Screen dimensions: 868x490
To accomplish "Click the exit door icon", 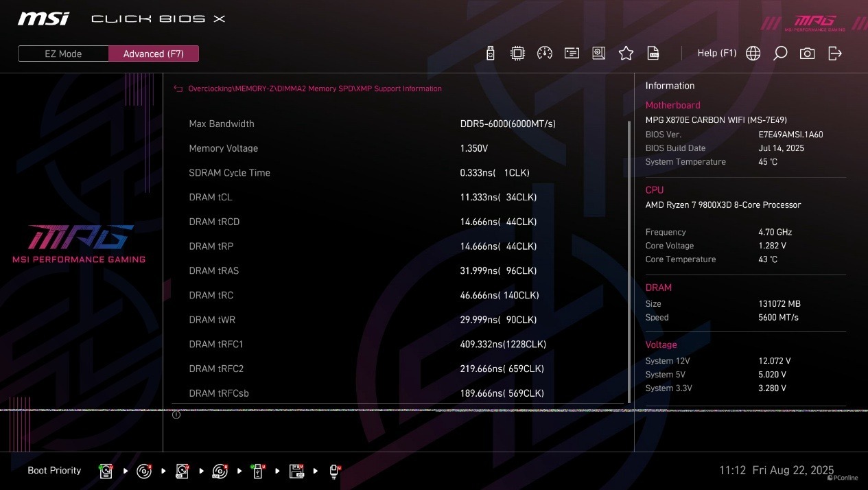I will coord(835,54).
